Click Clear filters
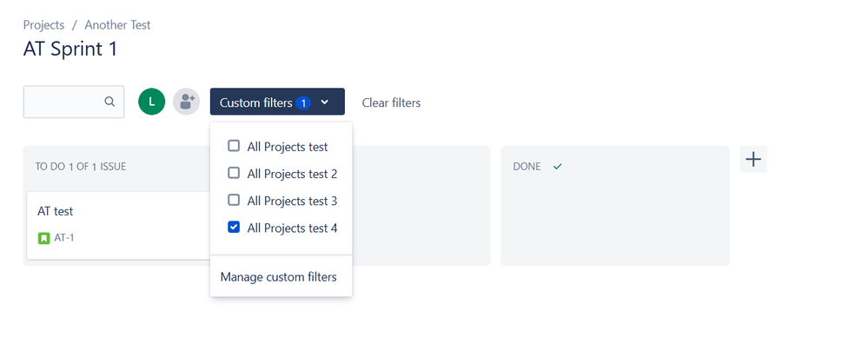This screenshot has height=344, width=868. 391,103
